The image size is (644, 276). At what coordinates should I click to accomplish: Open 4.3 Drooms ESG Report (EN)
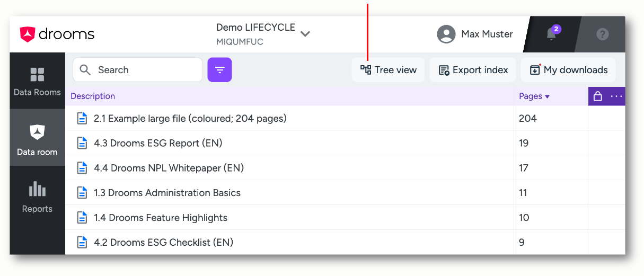click(158, 143)
